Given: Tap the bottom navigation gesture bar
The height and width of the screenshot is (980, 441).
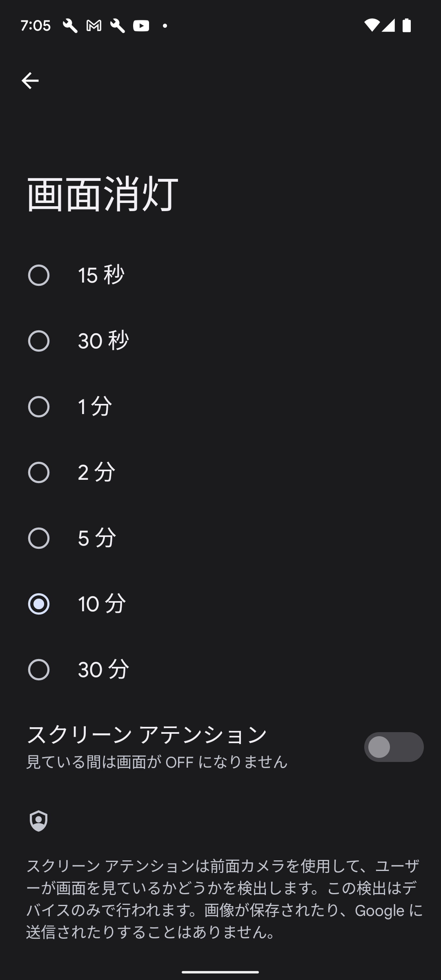Looking at the screenshot, I should [x=220, y=972].
